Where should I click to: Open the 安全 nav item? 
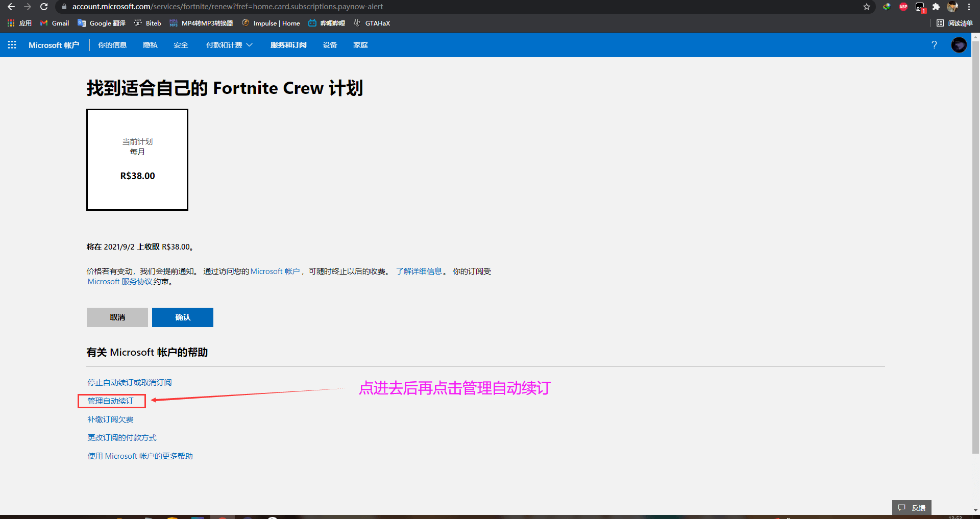(181, 45)
